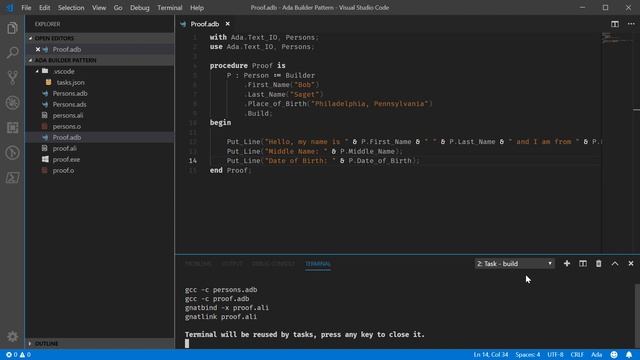This screenshot has width=640, height=360.
Task: Close Proof.adb in Open Editors list
Action: [38, 49]
